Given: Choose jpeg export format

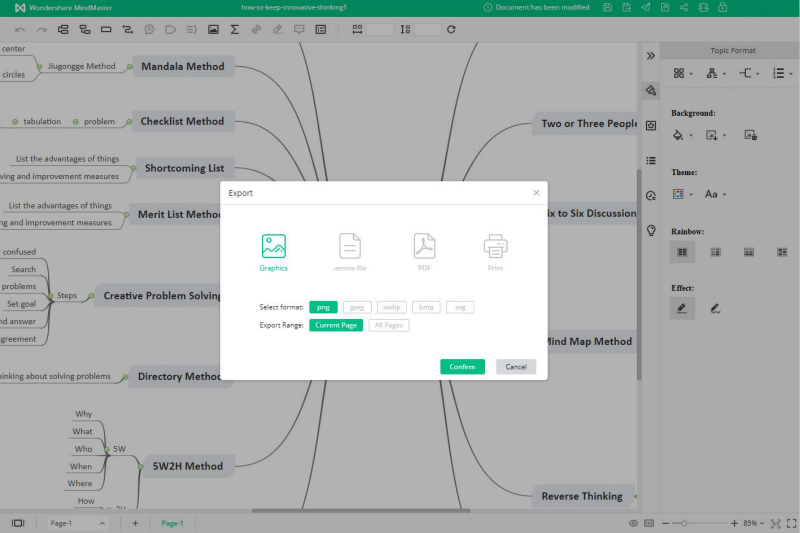Looking at the screenshot, I should pyautogui.click(x=356, y=307).
